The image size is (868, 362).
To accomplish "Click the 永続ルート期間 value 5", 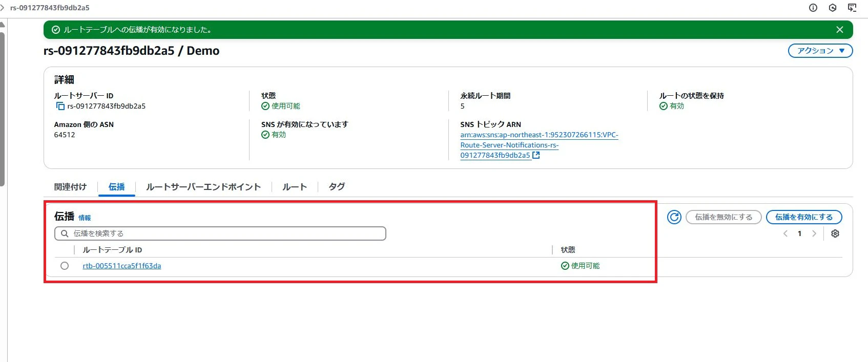I will (462, 106).
